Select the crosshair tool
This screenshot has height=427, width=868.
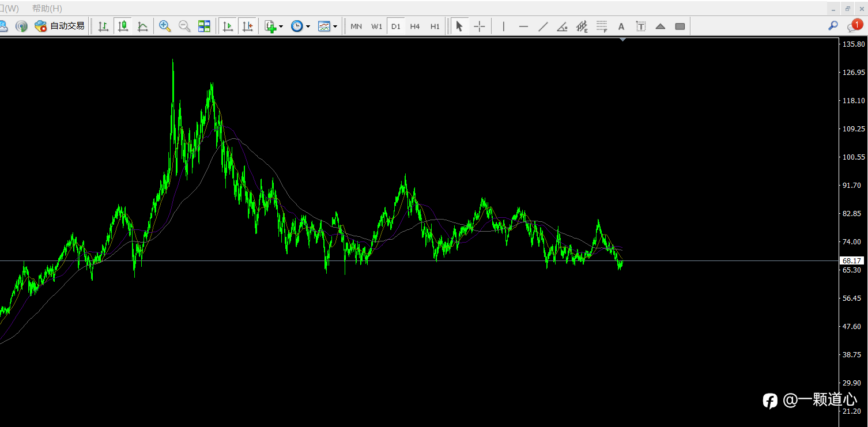tap(479, 26)
